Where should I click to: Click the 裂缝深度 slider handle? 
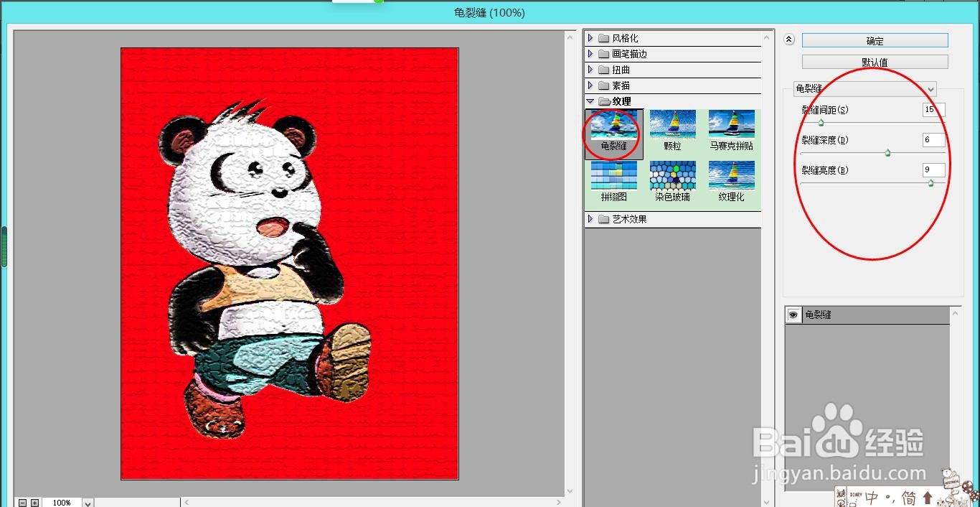pos(887,153)
